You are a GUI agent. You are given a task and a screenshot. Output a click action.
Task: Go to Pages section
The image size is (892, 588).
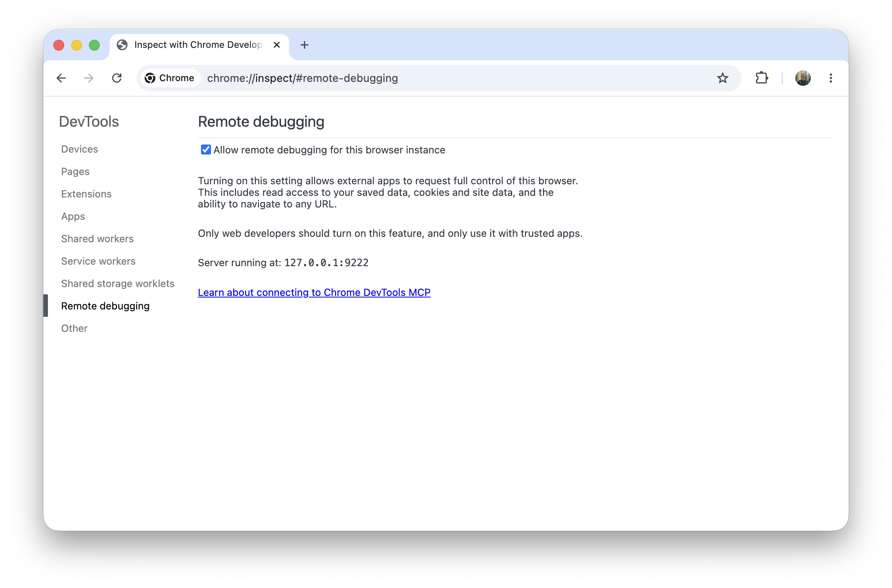click(x=75, y=172)
